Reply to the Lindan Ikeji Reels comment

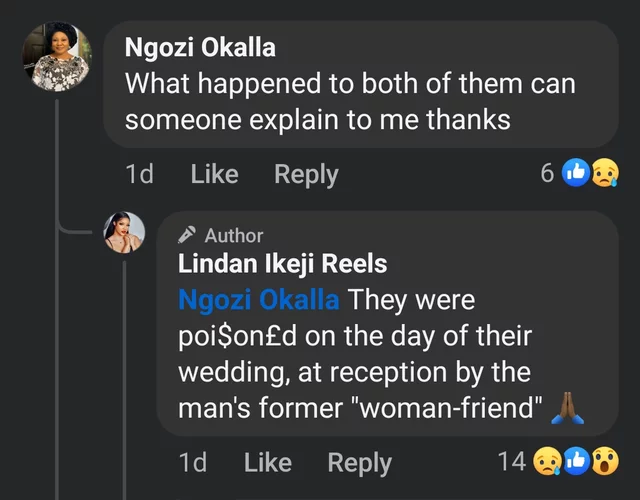coord(360,462)
